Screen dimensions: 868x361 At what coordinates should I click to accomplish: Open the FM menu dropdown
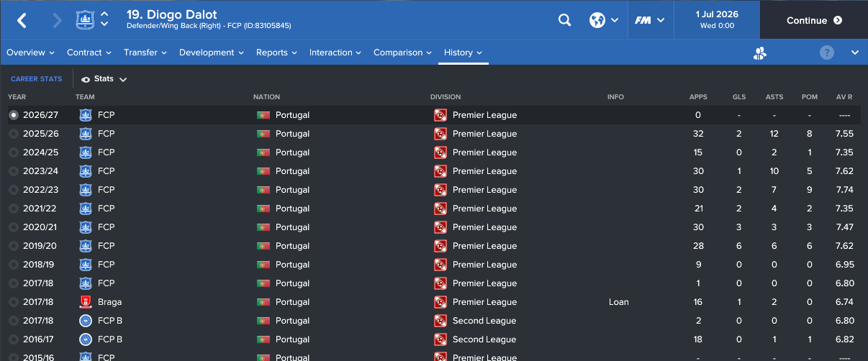pyautogui.click(x=648, y=20)
